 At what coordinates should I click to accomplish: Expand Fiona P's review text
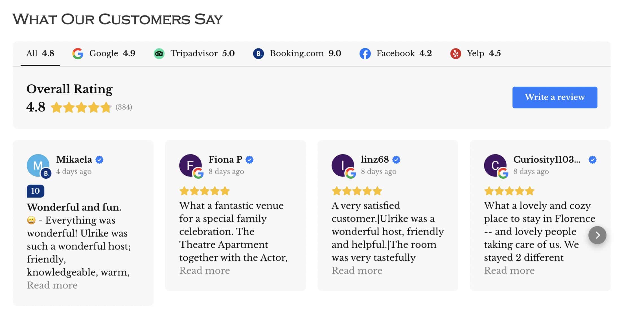205,270
